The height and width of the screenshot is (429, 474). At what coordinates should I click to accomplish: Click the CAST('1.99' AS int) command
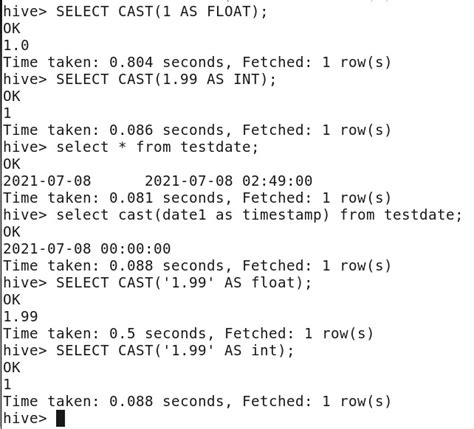pos(175,351)
